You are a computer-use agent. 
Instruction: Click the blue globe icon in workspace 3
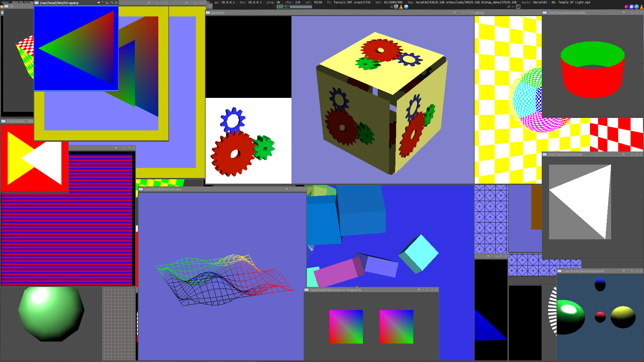point(406,7)
